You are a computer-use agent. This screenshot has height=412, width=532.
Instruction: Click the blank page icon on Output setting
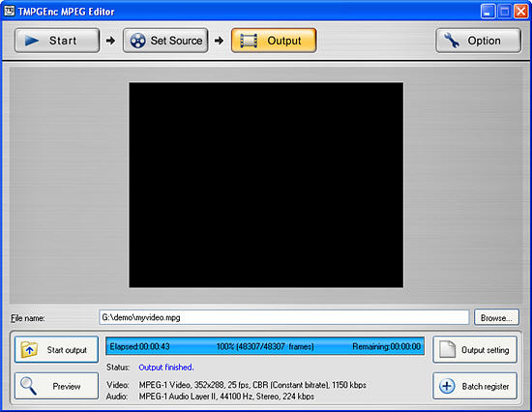coord(448,349)
